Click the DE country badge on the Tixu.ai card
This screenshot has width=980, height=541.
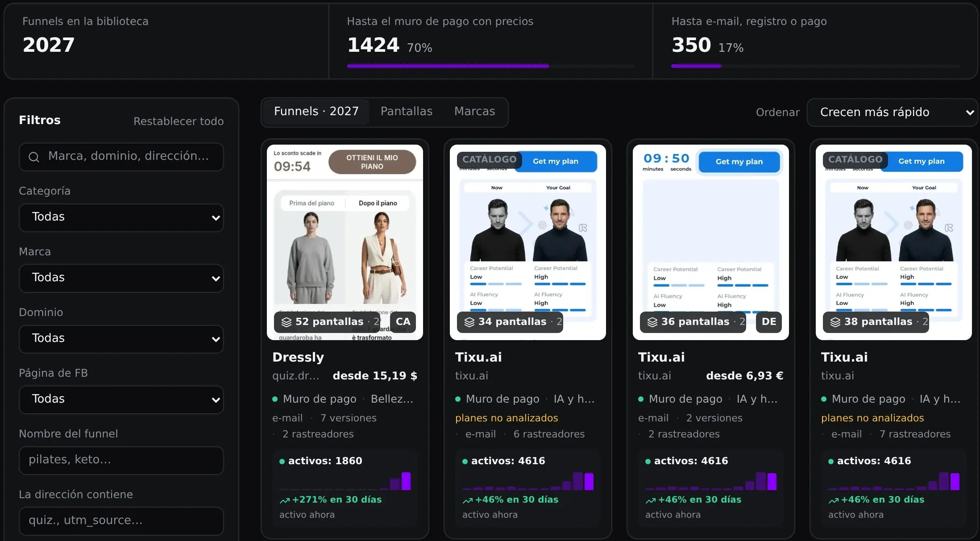click(769, 322)
